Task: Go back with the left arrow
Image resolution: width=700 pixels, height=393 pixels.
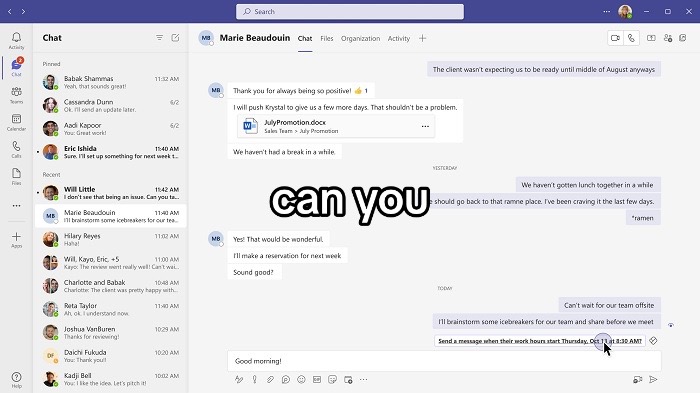Action: [10, 12]
